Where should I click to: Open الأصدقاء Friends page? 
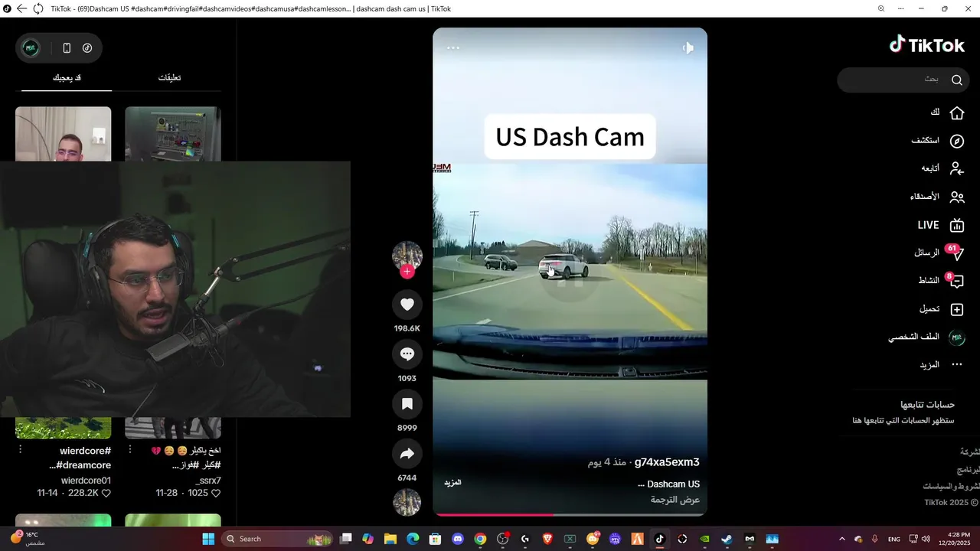[937, 197]
